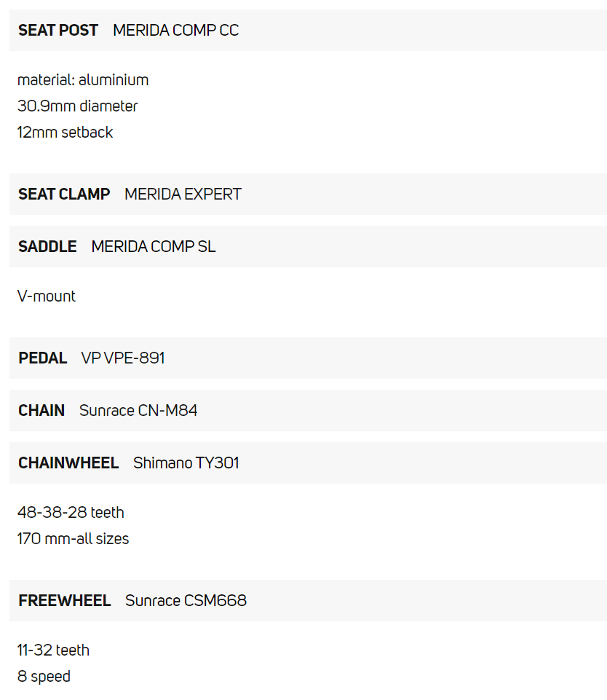Click the V-mount text
This screenshot has height=700, width=607.
(47, 296)
